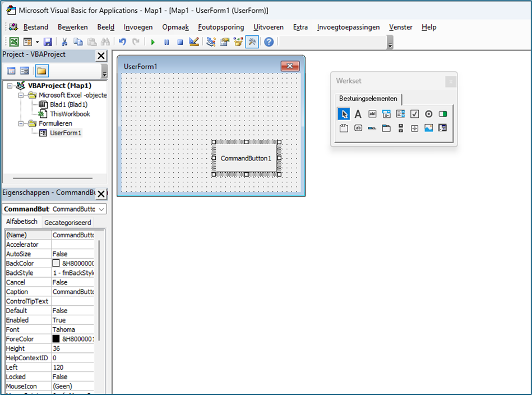Choose the ComboBox control in Werkset
Image resolution: width=532 pixels, height=395 pixels.
pos(386,114)
